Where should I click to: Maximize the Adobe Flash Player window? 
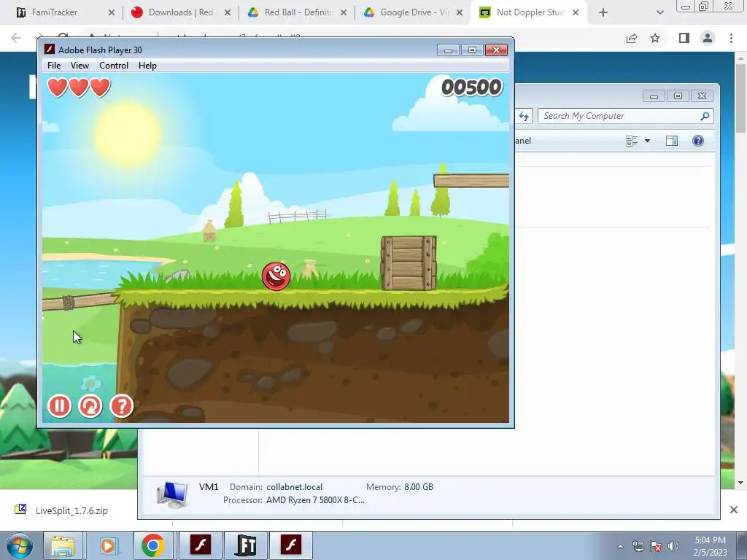[x=472, y=50]
